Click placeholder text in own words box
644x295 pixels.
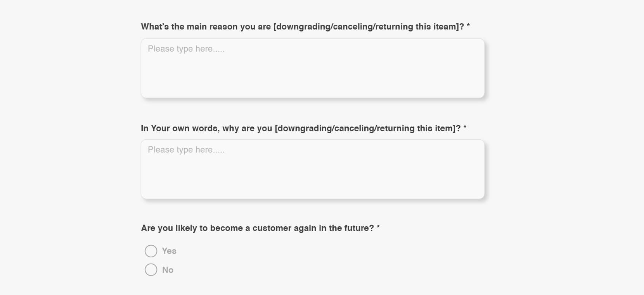[186, 150]
